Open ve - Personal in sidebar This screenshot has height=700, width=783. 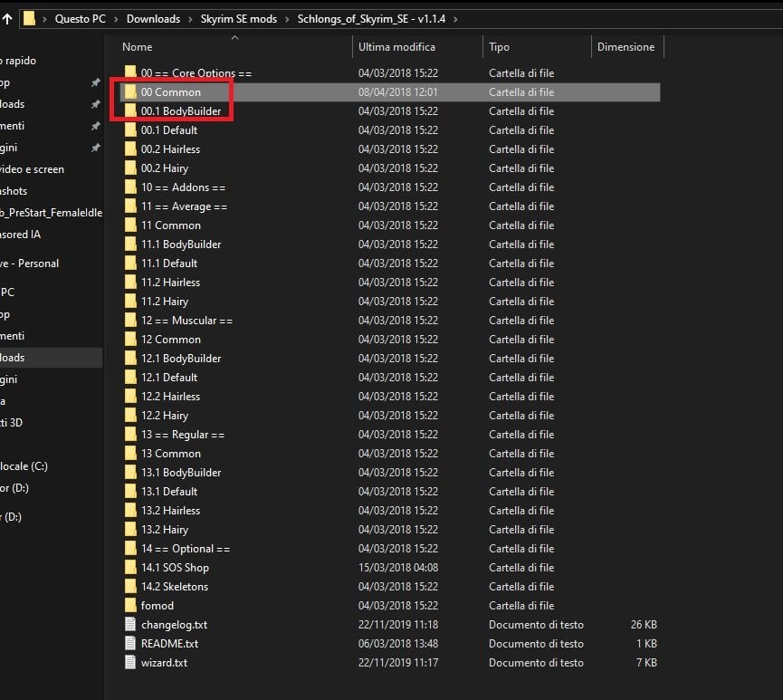pyautogui.click(x=30, y=264)
